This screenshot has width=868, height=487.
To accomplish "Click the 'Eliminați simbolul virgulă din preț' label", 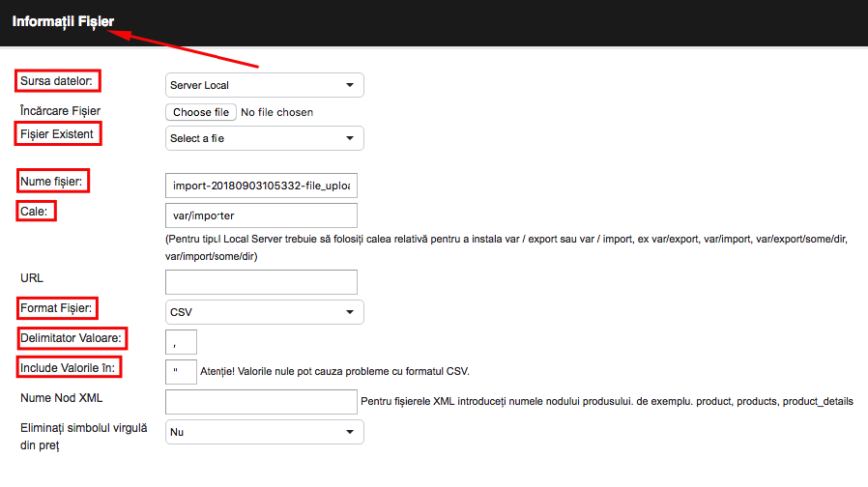I will pyautogui.click(x=83, y=436).
